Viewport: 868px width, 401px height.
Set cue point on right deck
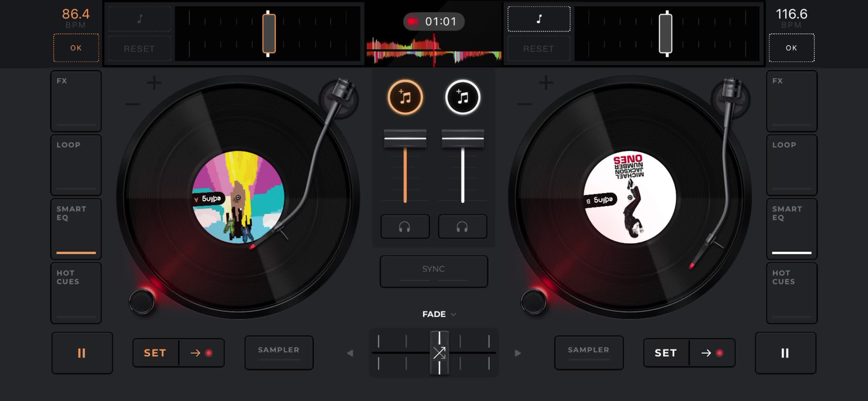click(x=666, y=353)
